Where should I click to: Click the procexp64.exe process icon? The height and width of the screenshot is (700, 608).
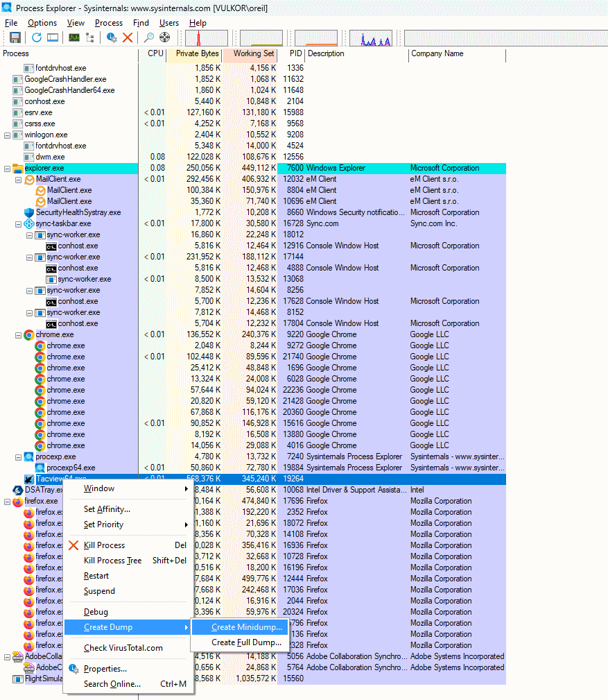point(40,468)
